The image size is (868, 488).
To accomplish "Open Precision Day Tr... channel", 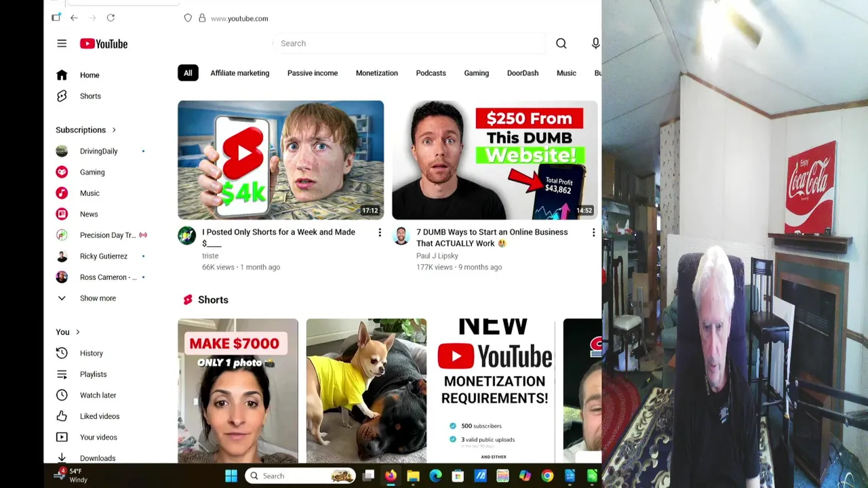I will (108, 235).
